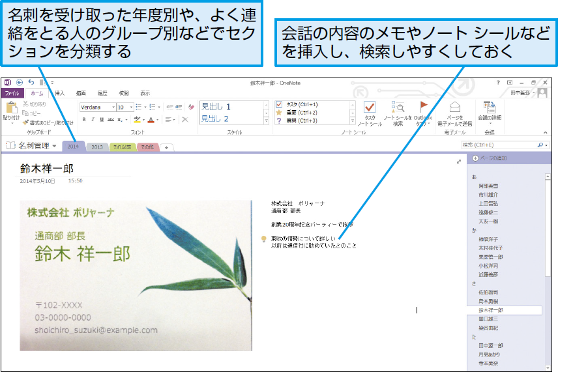Screen dimensions: 588x372
Task: Expand the 名刺管理 notebook dropdown
Action: 54,146
